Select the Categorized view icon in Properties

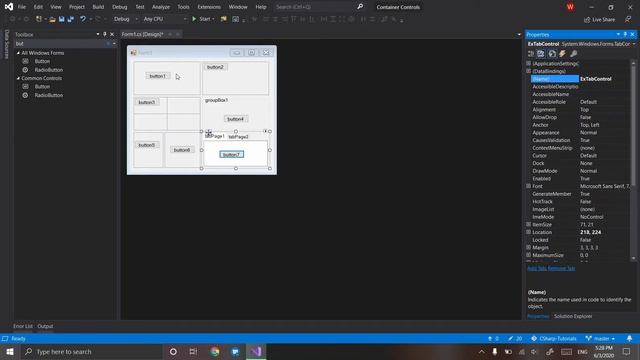(531, 54)
